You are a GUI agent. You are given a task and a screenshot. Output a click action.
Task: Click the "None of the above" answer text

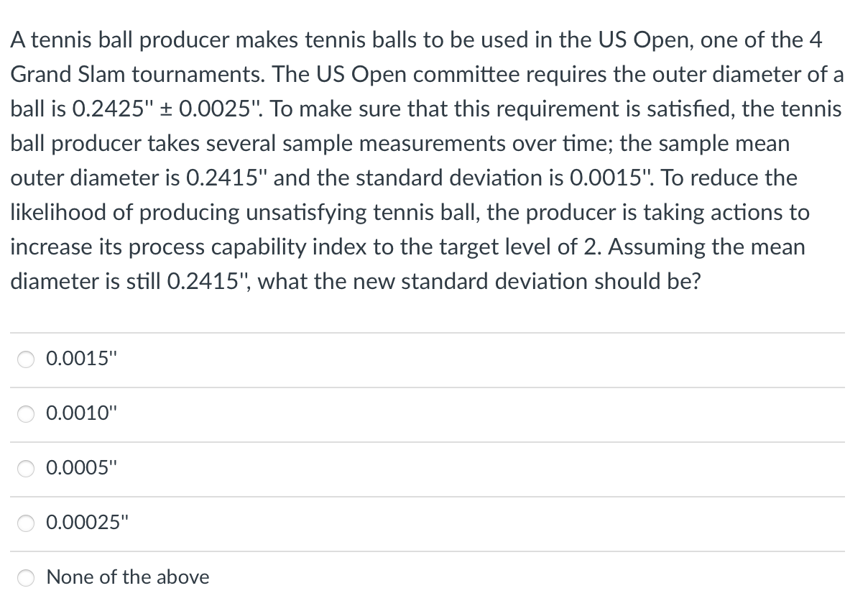(x=127, y=577)
